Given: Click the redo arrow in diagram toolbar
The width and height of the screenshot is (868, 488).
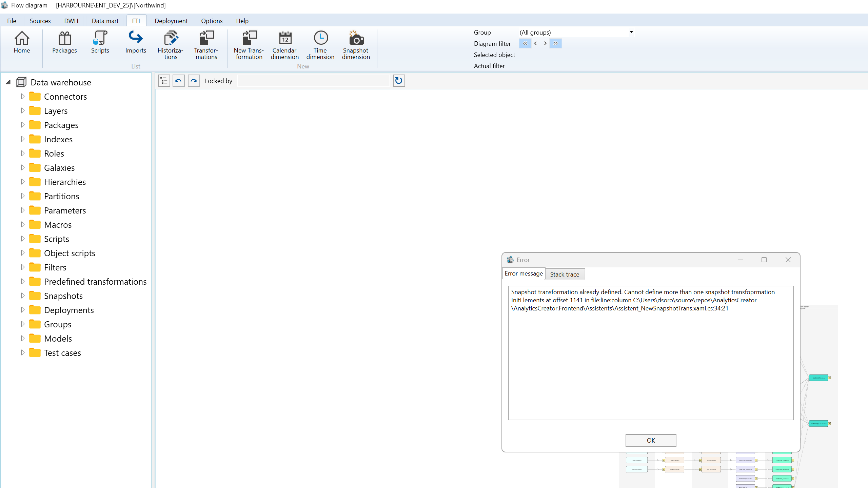Looking at the screenshot, I should pos(194,81).
